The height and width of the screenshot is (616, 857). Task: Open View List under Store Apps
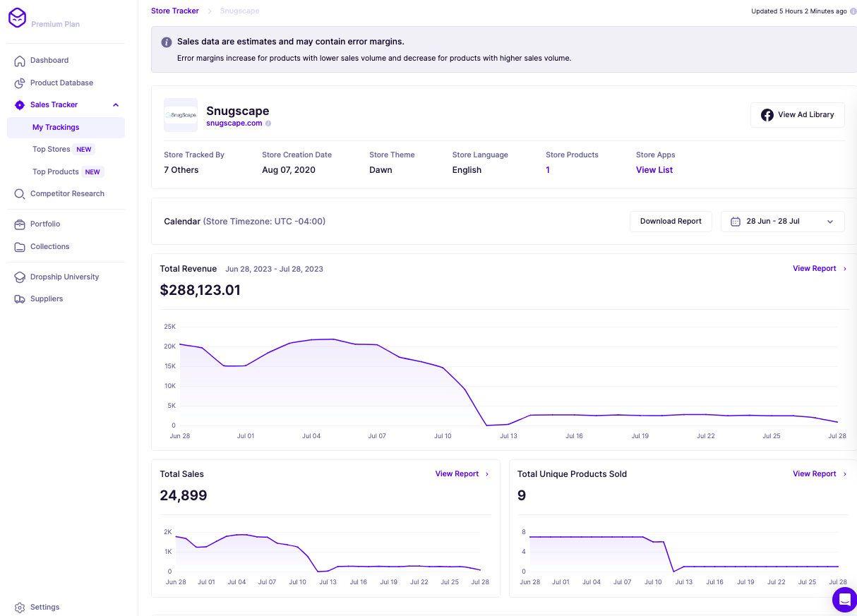click(x=654, y=169)
